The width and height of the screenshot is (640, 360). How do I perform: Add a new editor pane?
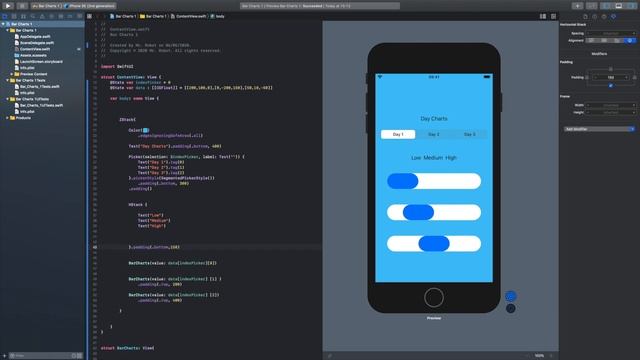click(x=553, y=16)
